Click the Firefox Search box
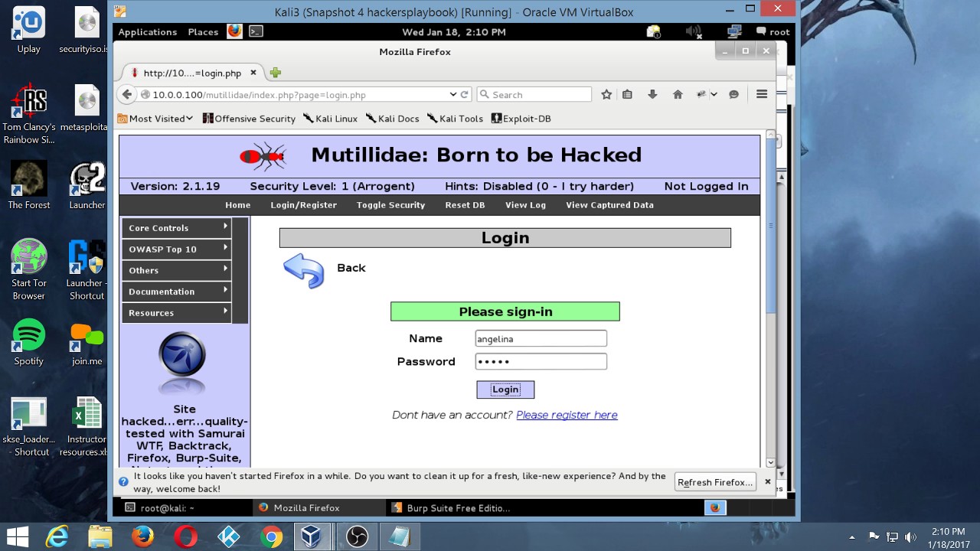The image size is (980, 551). [x=534, y=94]
